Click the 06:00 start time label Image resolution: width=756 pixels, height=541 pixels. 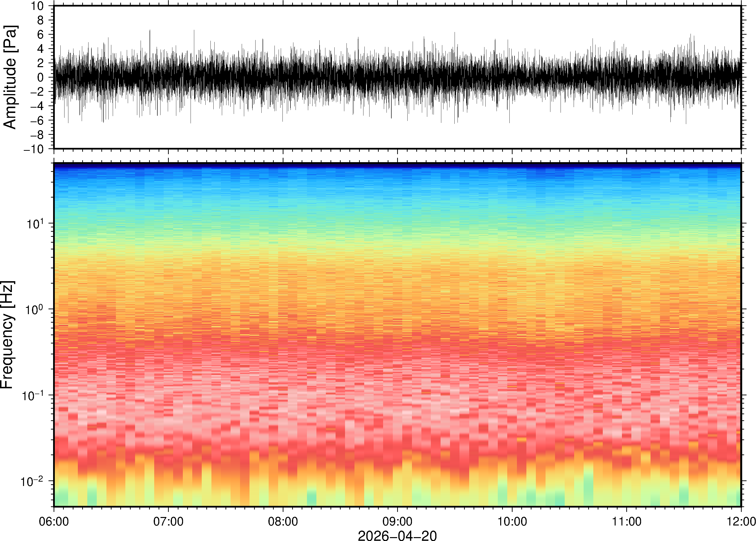point(54,521)
